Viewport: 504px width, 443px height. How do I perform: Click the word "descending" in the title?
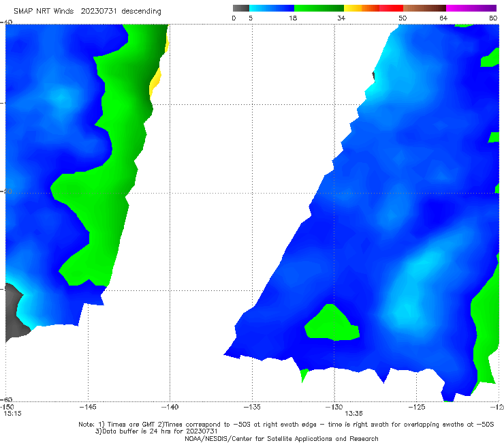[141, 12]
